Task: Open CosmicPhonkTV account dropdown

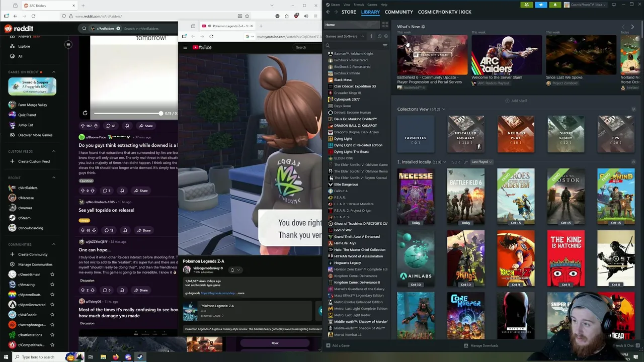Action: pyautogui.click(x=586, y=5)
